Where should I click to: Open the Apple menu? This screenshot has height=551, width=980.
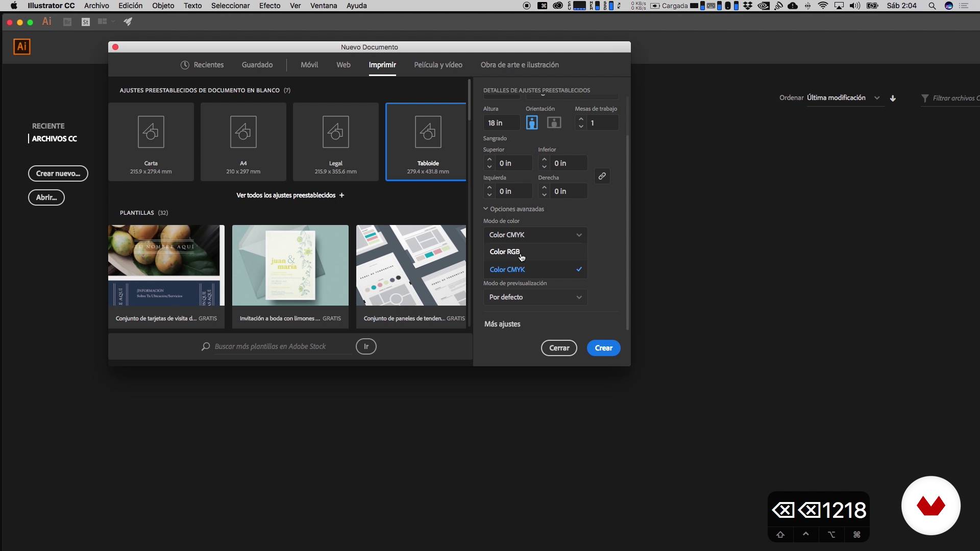point(14,6)
